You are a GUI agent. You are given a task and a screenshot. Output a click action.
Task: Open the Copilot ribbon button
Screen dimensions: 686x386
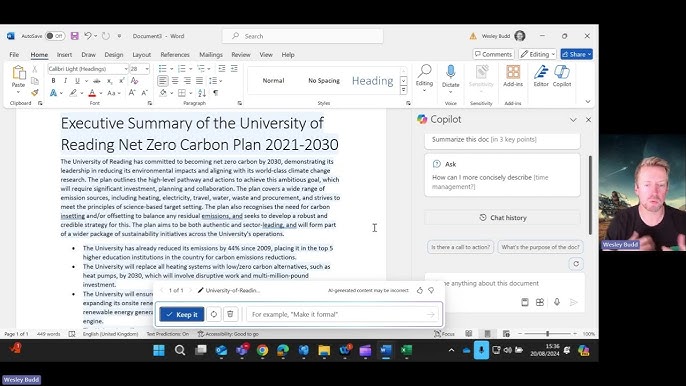[562, 76]
